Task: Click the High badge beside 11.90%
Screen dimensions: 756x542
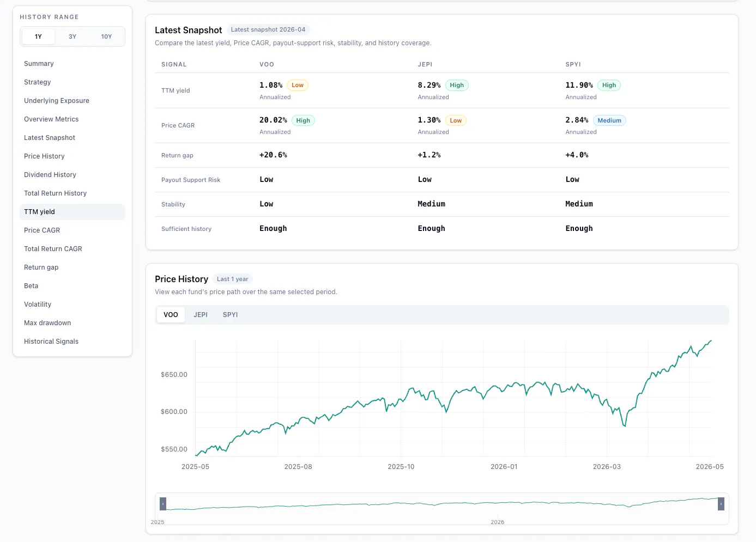Action: [x=609, y=85]
